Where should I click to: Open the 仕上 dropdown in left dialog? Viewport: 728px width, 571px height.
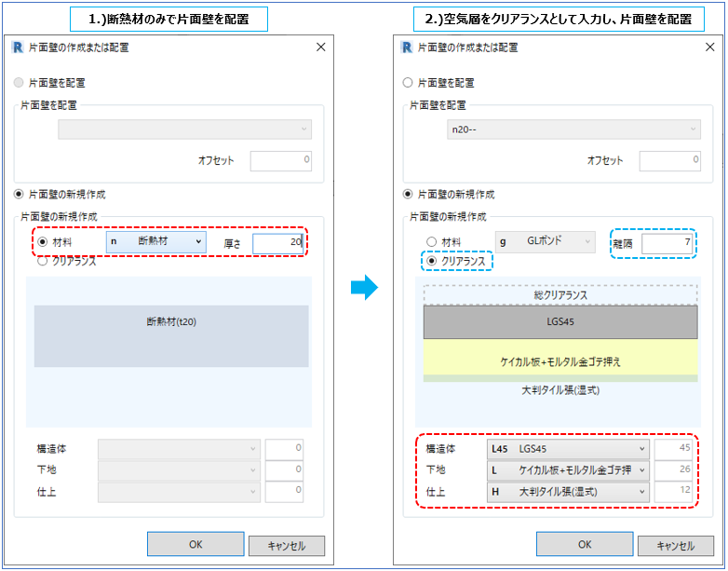[x=179, y=492]
